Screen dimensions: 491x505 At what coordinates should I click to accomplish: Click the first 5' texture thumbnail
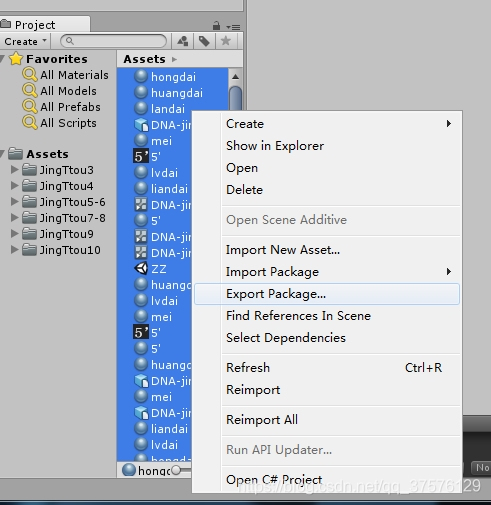pos(141,156)
